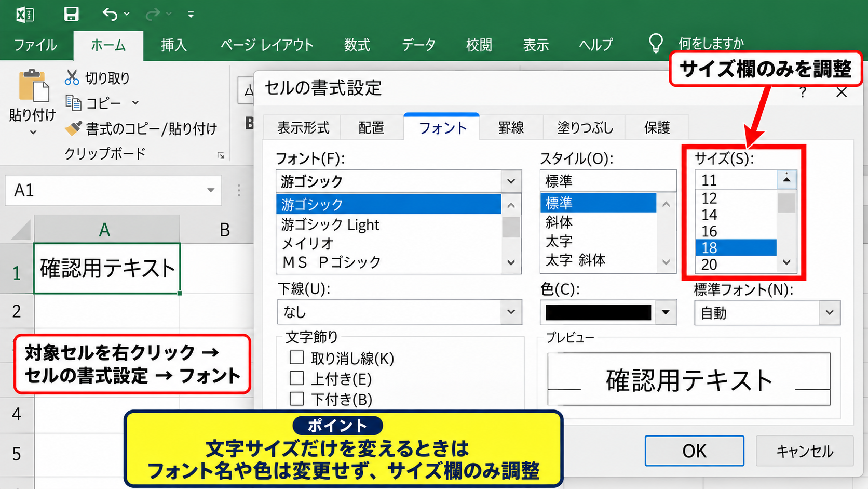Expand the 貼り付け dropdown arrow
Screen dimensions: 868x489
(33, 133)
